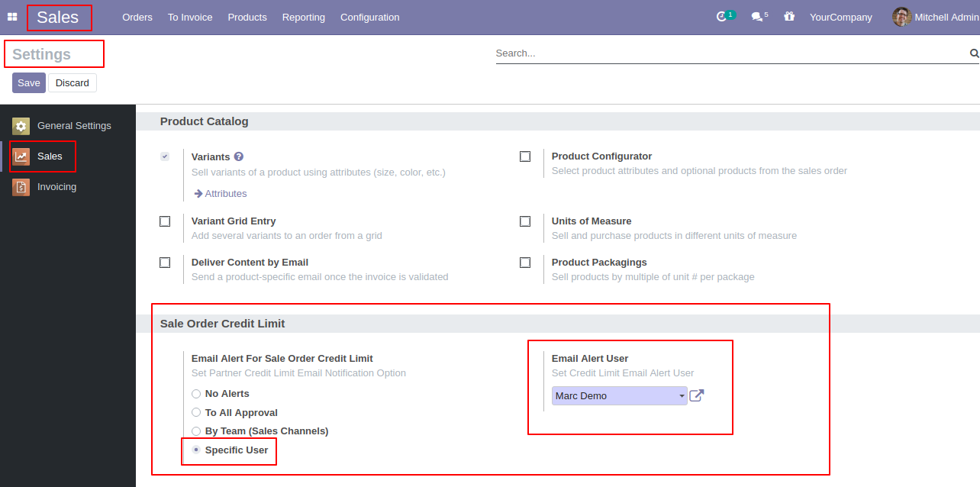Click 'Sell variants of a product' description
Screen dimensions: 980x487
pyautogui.click(x=318, y=172)
